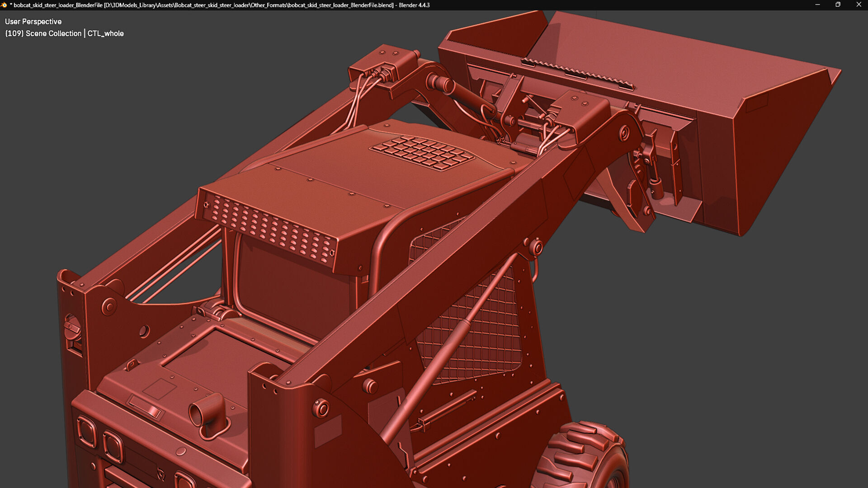868x488 pixels.
Task: Click the "User Perspective" viewport label
Action: point(33,22)
